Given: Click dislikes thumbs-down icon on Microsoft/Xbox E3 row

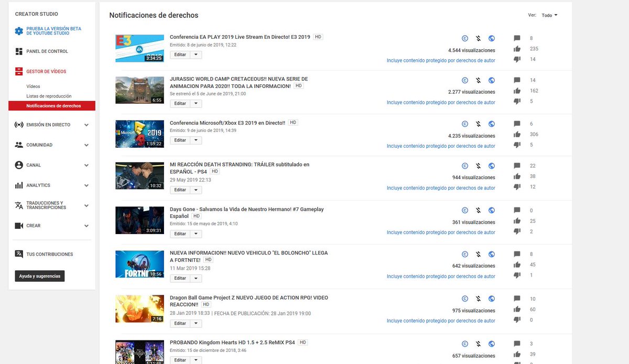Looking at the screenshot, I should [517, 145].
